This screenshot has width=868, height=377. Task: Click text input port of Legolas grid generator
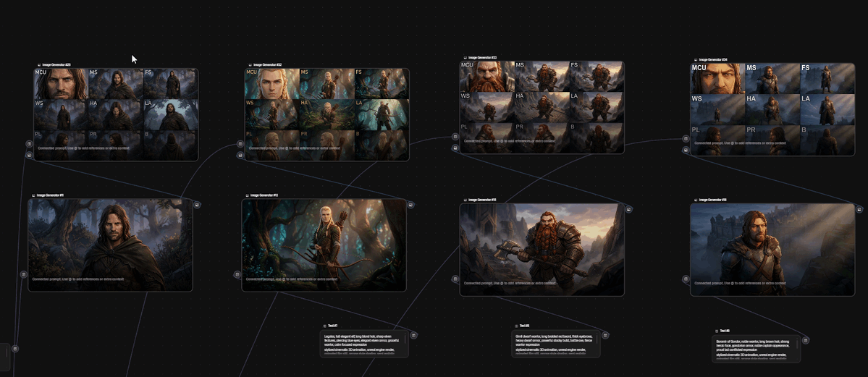click(x=240, y=144)
